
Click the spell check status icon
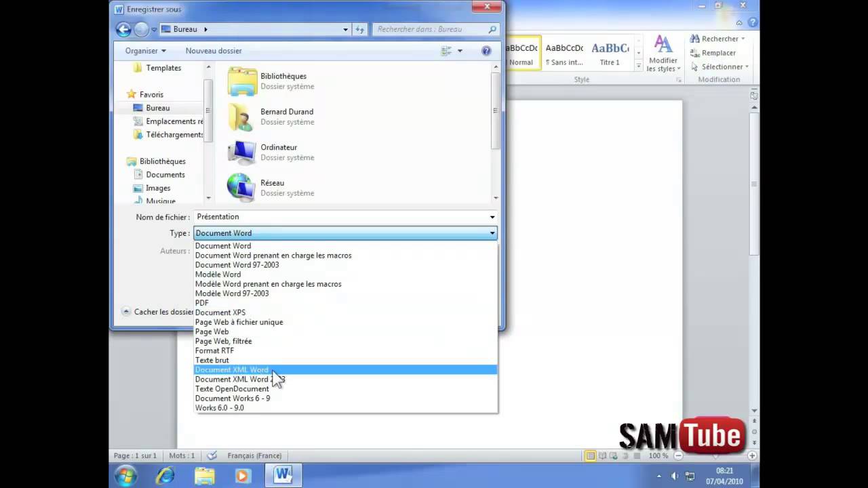click(212, 455)
